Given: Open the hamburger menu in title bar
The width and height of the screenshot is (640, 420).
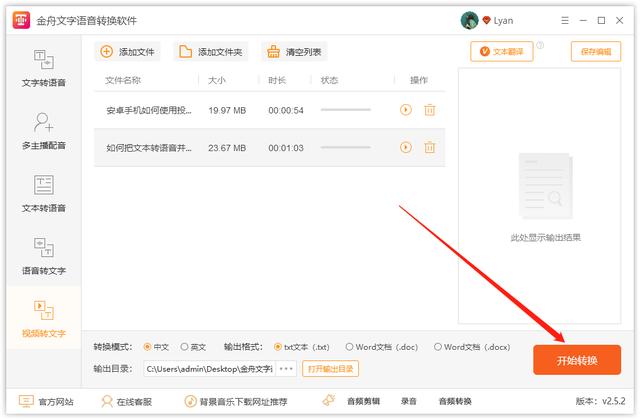Looking at the screenshot, I should tap(565, 20).
